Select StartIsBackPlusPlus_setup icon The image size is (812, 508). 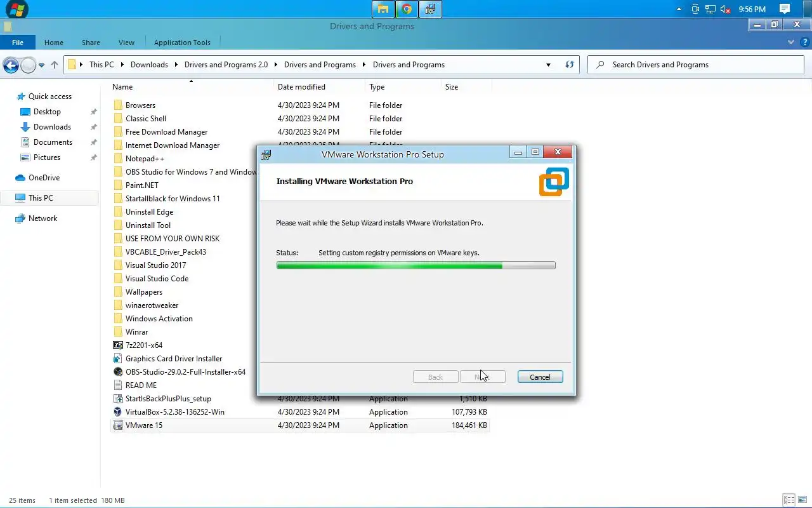[x=118, y=399]
